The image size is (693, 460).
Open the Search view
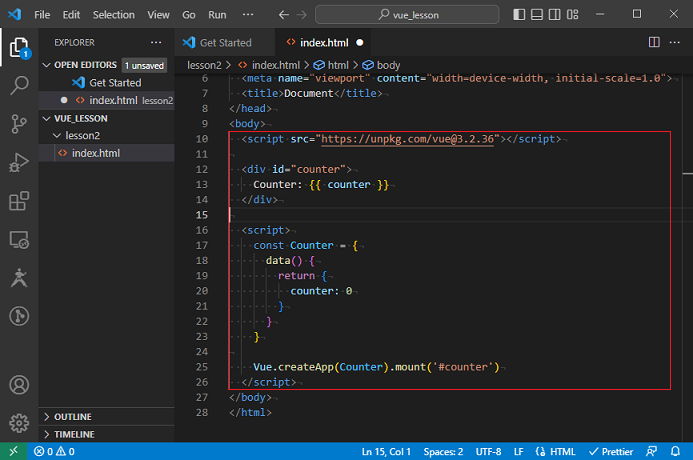[19, 85]
